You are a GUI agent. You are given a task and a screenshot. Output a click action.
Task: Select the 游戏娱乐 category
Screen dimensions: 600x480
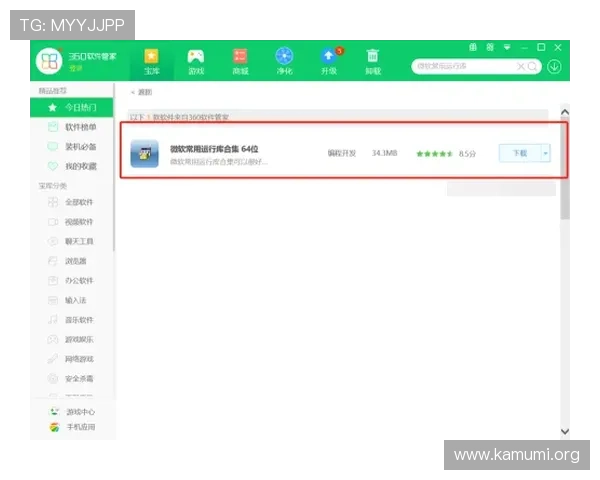pos(72,339)
